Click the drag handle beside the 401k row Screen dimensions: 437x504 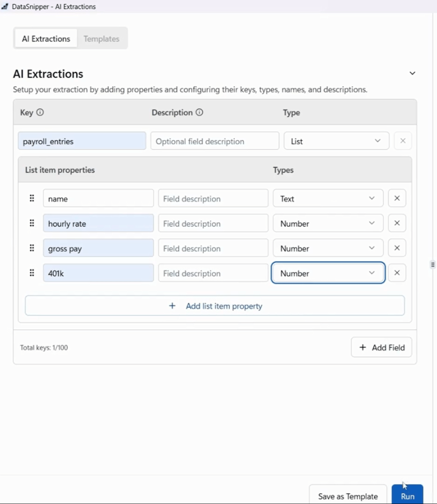(32, 273)
